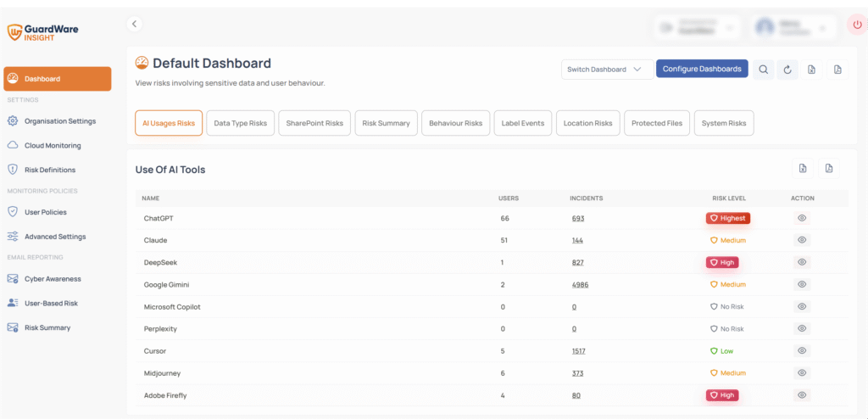The width and height of the screenshot is (868, 419).
Task: Go to Dashboard in the sidebar
Action: (58, 79)
